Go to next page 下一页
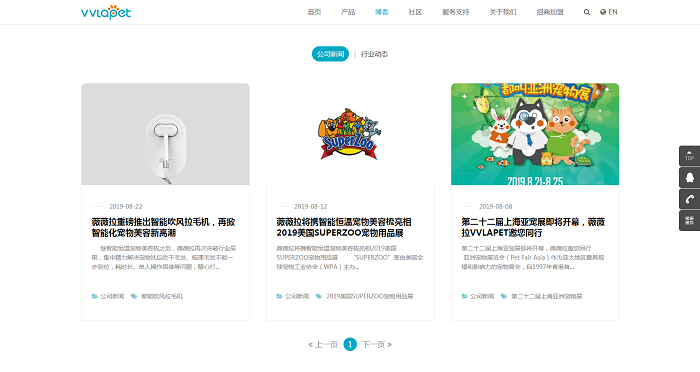The height and width of the screenshot is (372, 700). click(377, 344)
